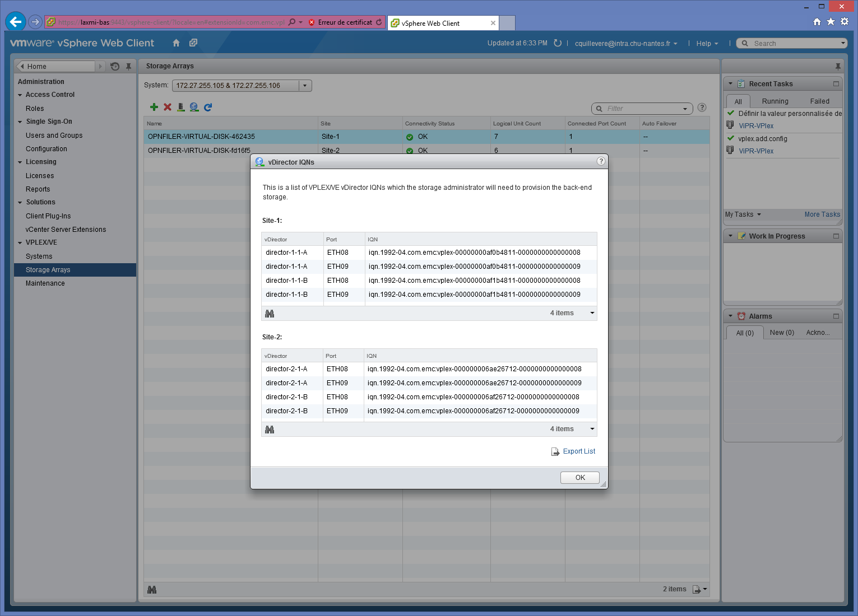Click the linked windows icon beside vSphere home icon

tap(193, 43)
